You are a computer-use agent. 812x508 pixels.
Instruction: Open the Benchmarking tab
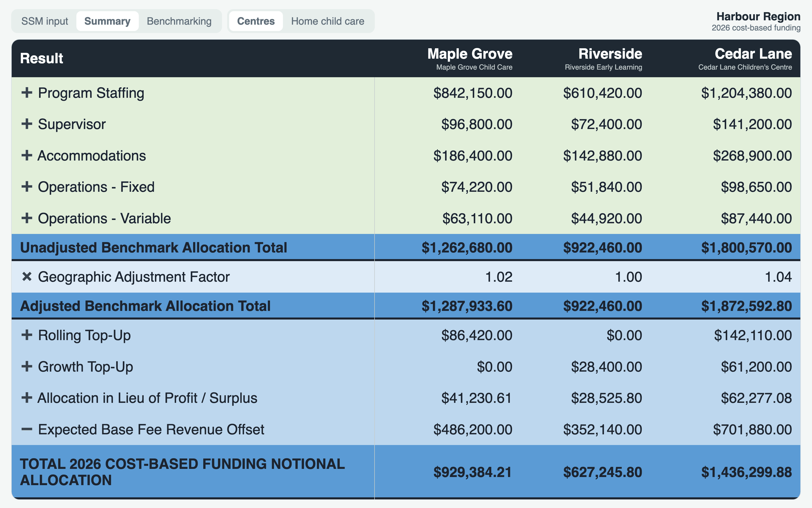pos(179,21)
